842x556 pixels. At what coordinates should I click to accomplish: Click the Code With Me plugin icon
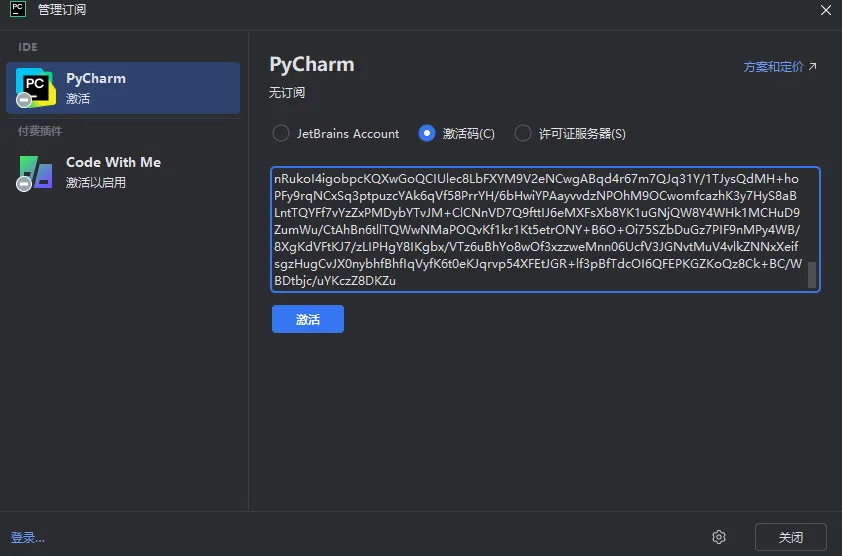35,172
